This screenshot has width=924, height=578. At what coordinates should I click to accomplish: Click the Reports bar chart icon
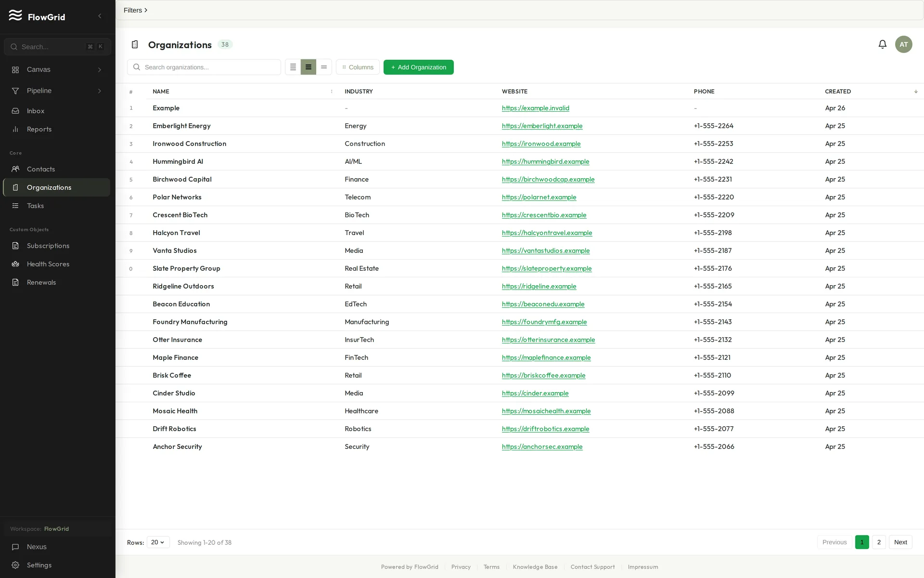[x=15, y=130]
